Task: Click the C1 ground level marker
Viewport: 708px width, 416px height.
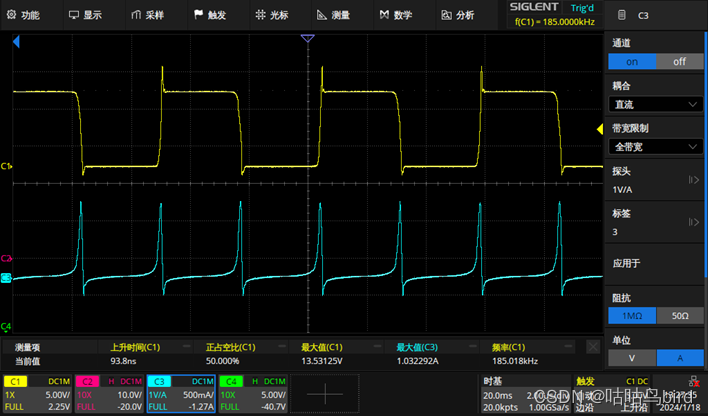Action: (6, 166)
